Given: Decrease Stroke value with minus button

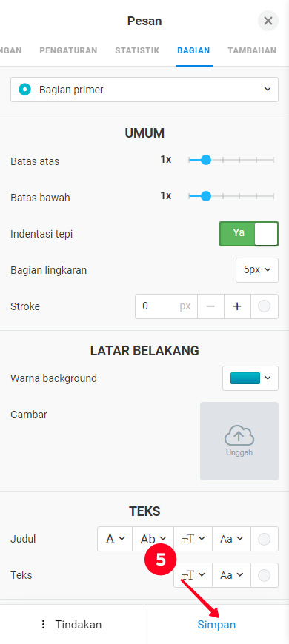Looking at the screenshot, I should [x=211, y=306].
